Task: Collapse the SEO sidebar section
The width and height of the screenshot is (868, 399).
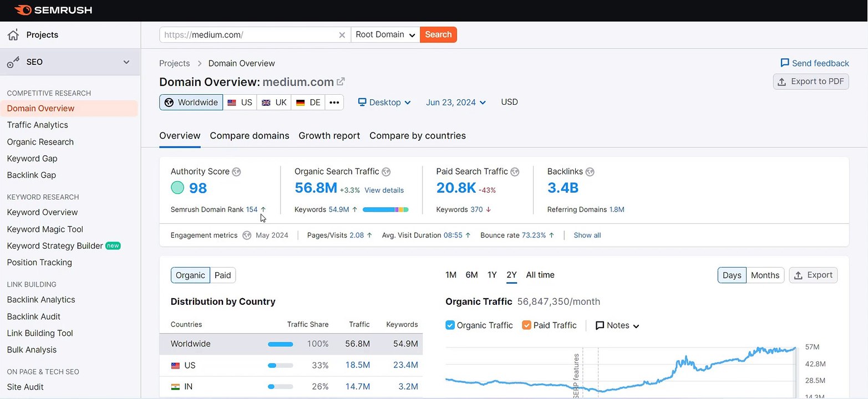Action: [126, 62]
